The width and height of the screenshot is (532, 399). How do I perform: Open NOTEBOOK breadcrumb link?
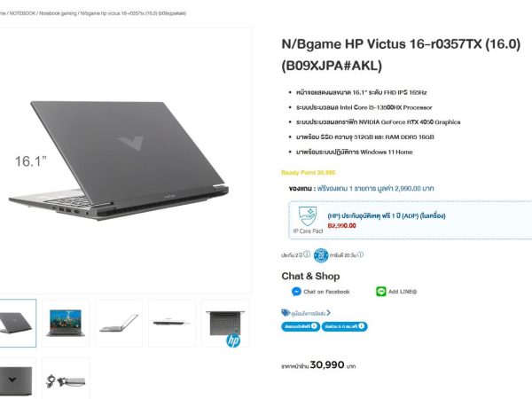[22, 13]
